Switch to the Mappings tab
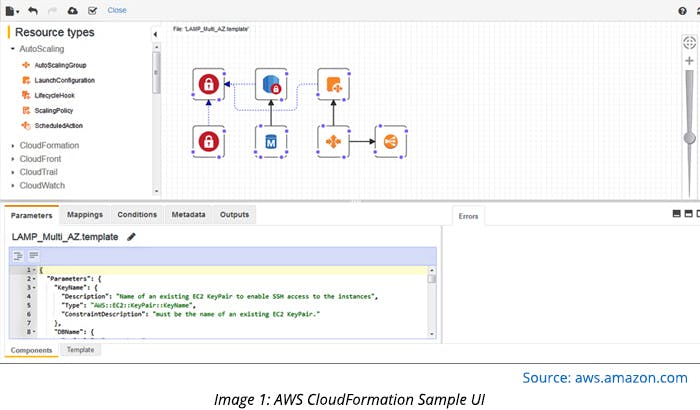The image size is (700, 410). pos(85,215)
